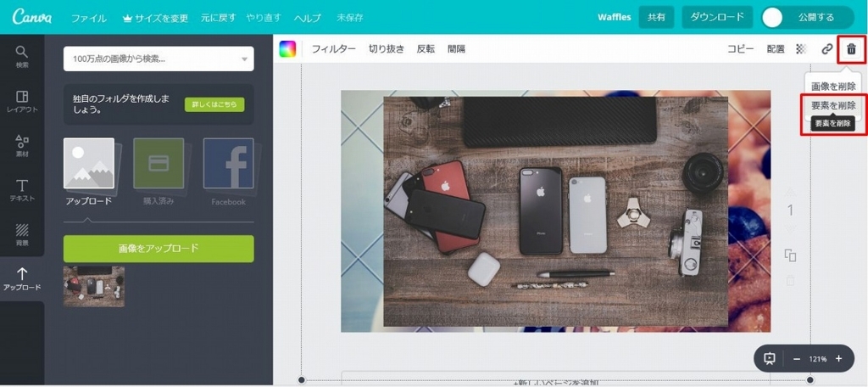The width and height of the screenshot is (868, 387).
Task: Select the 購入済み folder icon
Action: point(159,164)
